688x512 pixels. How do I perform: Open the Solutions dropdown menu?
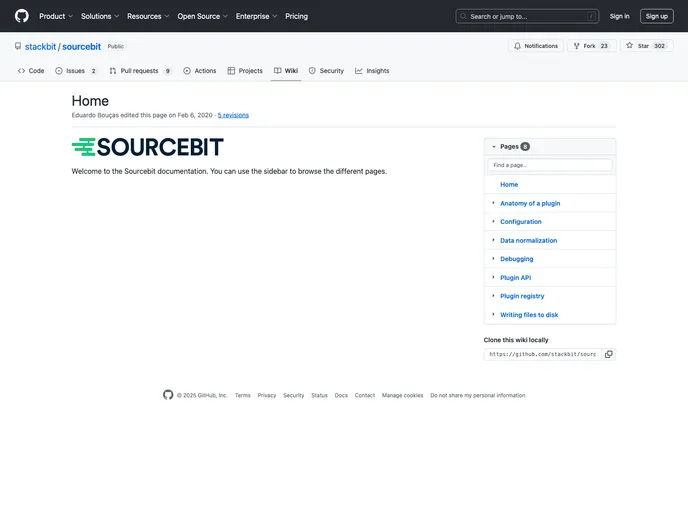pyautogui.click(x=100, y=16)
